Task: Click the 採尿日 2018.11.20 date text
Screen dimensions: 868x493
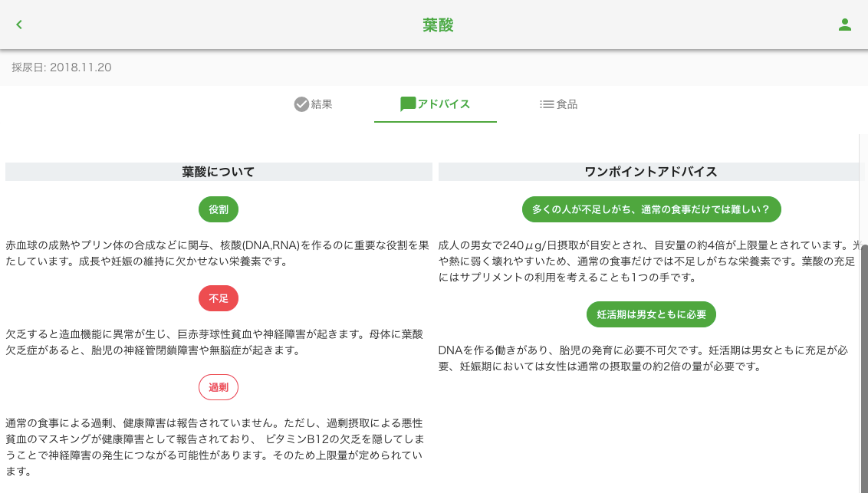Action: click(x=61, y=67)
